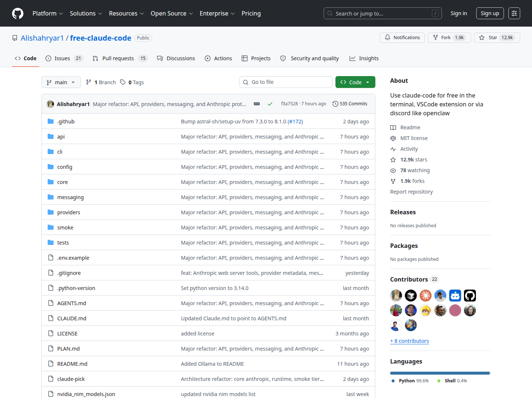Screen dimensions: 532x399
Task: Open the Insights tab
Action: coord(364,58)
